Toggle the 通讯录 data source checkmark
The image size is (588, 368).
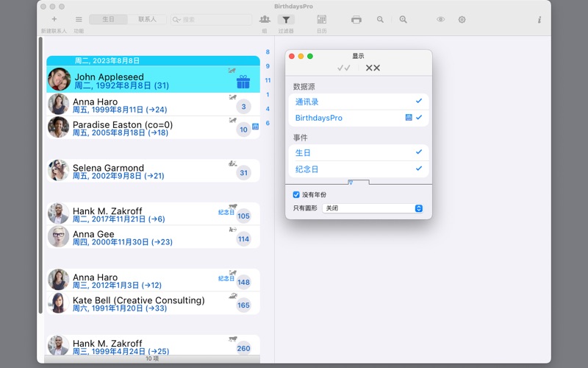coord(419,101)
